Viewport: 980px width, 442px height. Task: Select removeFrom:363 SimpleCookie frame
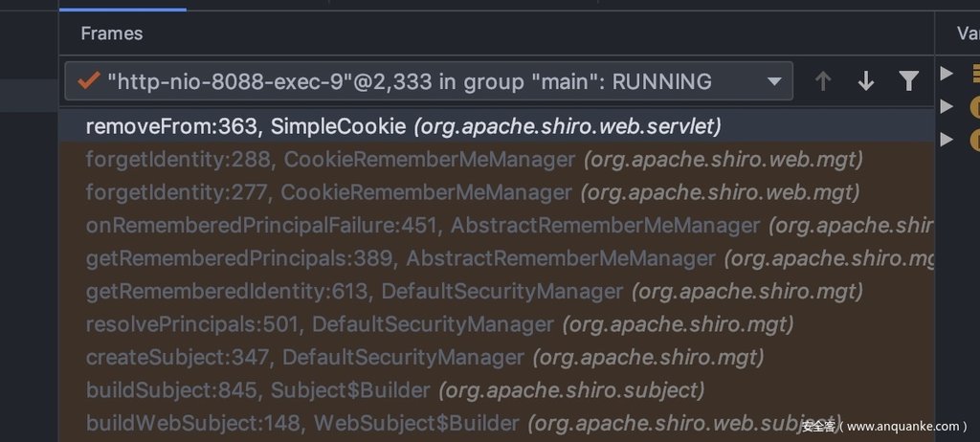497,127
